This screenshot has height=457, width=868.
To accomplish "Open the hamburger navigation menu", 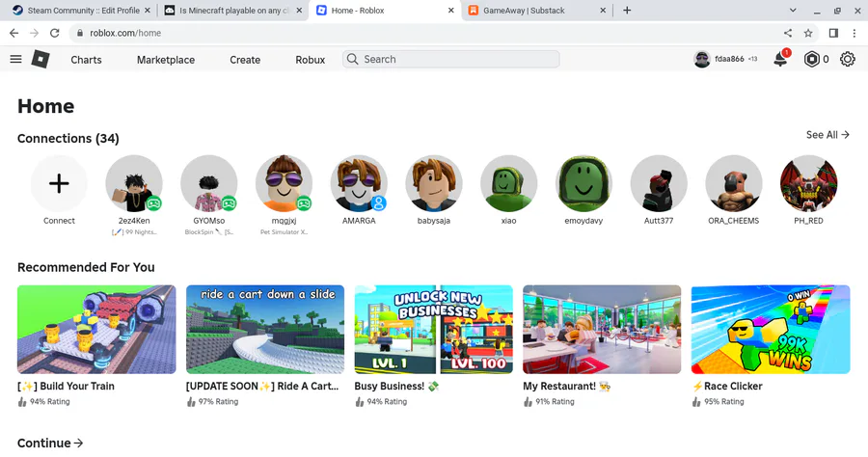I will (x=16, y=59).
